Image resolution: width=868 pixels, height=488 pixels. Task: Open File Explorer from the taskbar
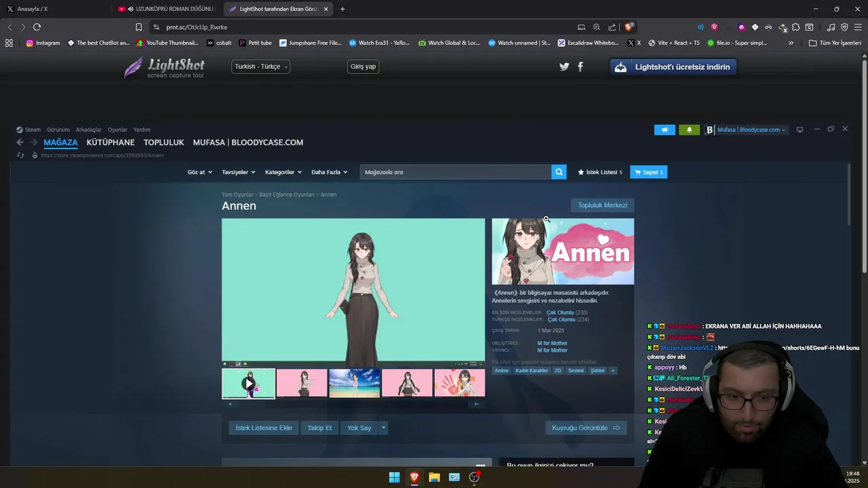pos(434,477)
